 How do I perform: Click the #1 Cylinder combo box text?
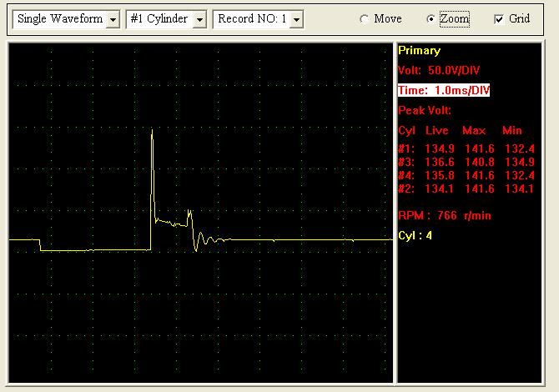pos(159,19)
